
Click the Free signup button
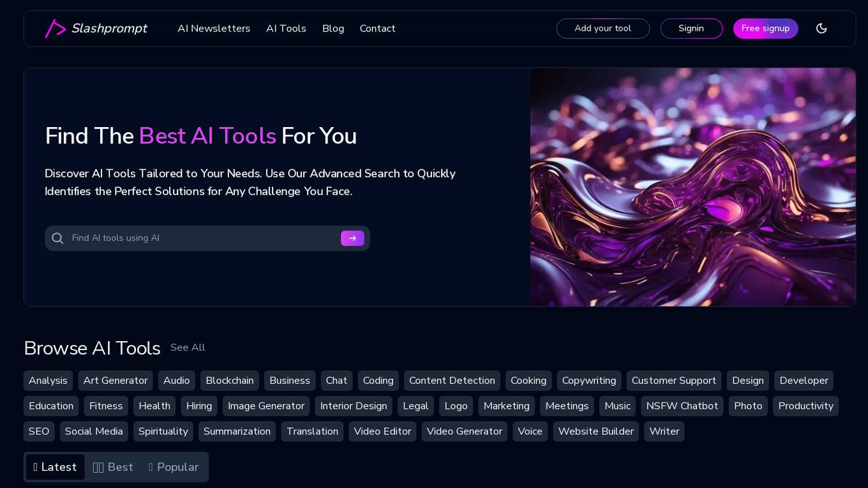(x=765, y=29)
